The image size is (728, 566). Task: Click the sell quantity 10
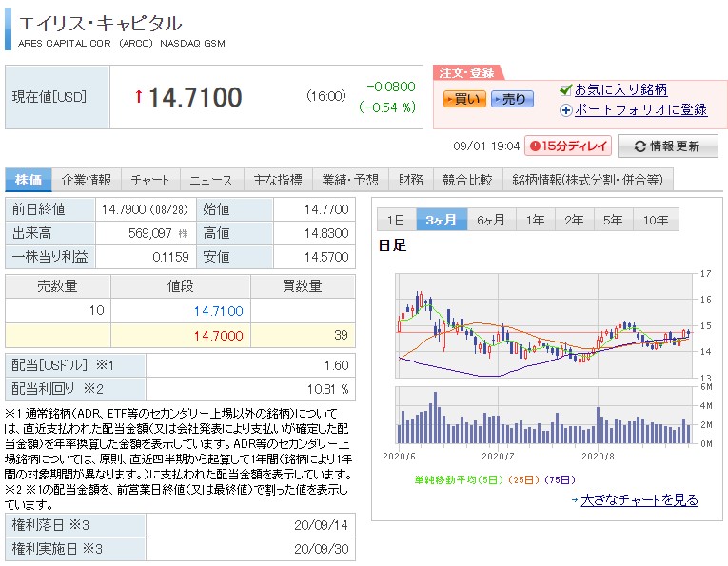tap(96, 310)
